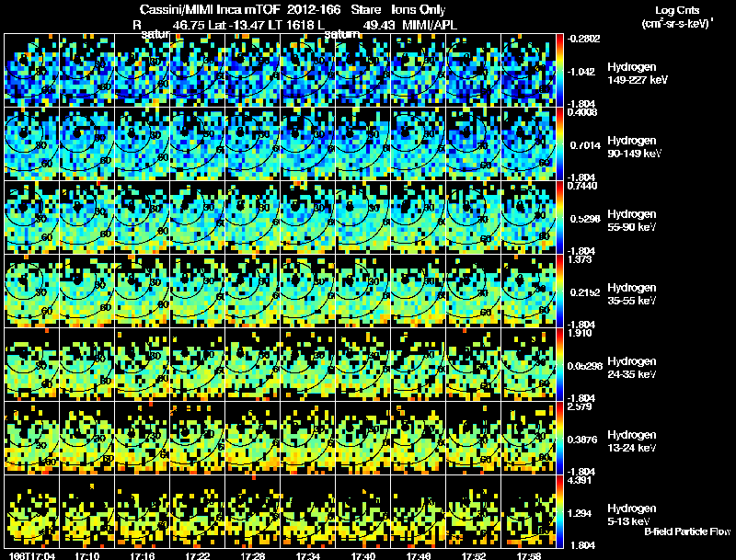Click the color bar beside the 90-149 keV row

click(x=559, y=143)
